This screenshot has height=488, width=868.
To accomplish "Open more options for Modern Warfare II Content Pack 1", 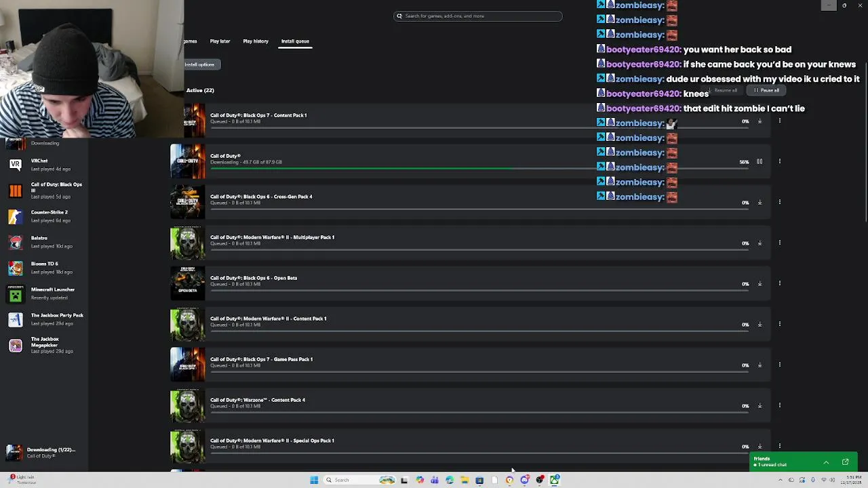I will pyautogui.click(x=780, y=324).
